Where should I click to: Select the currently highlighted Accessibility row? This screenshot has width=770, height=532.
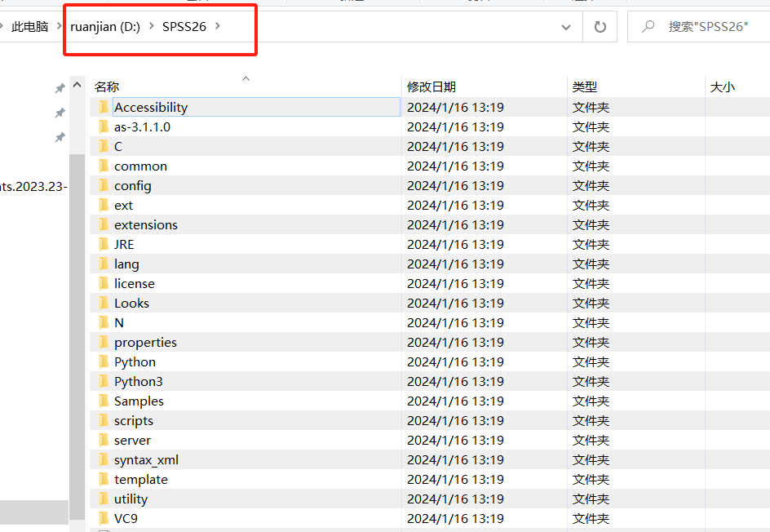click(x=245, y=107)
